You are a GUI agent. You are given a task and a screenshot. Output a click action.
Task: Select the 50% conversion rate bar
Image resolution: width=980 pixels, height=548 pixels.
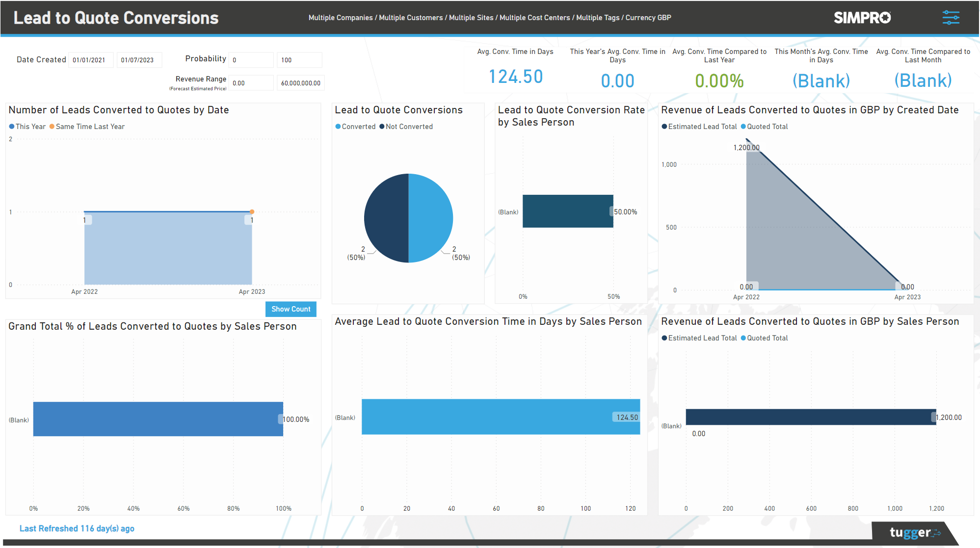[x=567, y=211]
